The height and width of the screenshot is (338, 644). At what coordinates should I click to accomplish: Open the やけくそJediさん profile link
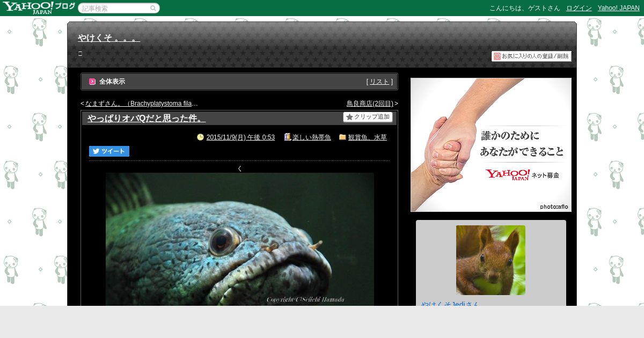click(450, 304)
